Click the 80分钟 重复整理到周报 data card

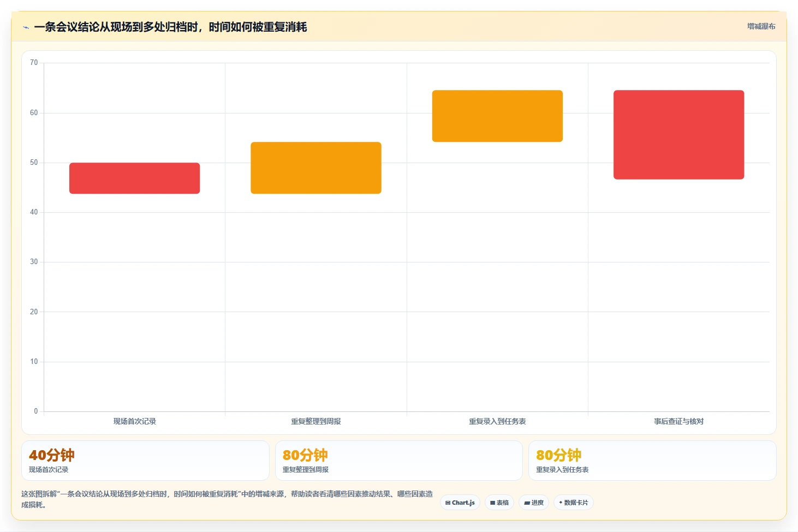[x=399, y=461]
